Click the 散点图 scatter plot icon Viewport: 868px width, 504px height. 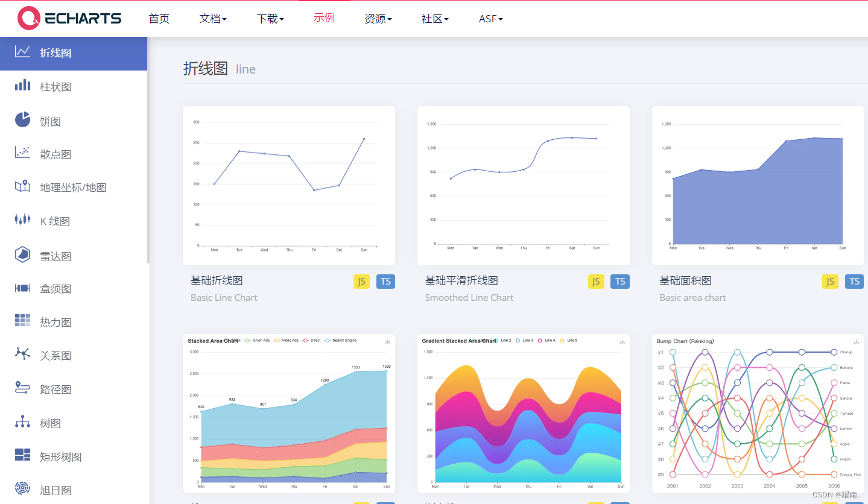(x=22, y=154)
